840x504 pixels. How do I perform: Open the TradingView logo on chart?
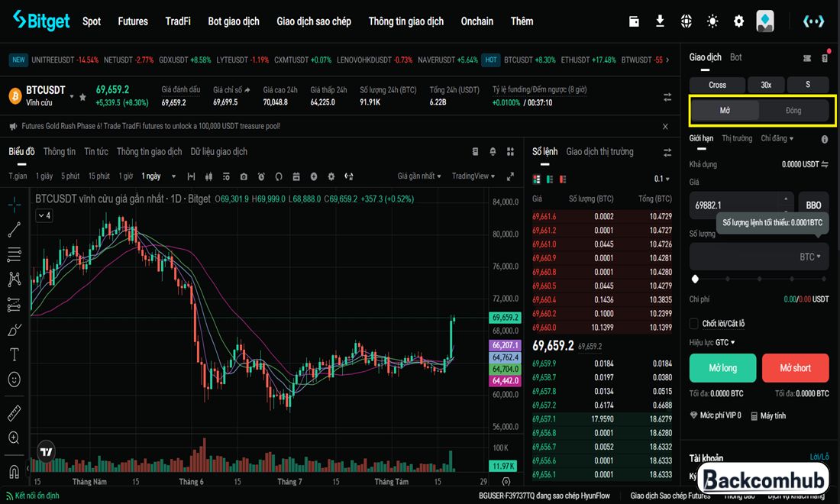click(x=47, y=452)
